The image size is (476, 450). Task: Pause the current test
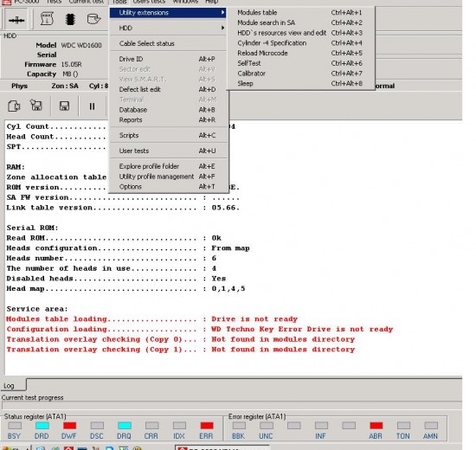click(x=92, y=106)
